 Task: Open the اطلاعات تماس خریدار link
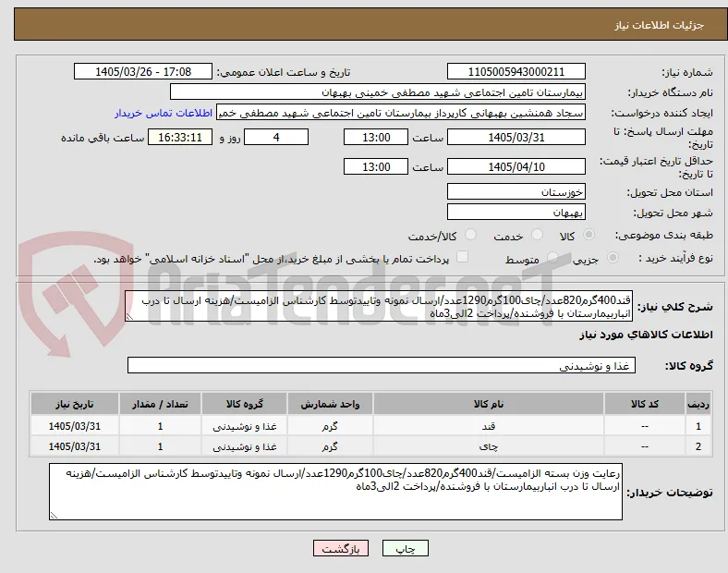[164, 113]
